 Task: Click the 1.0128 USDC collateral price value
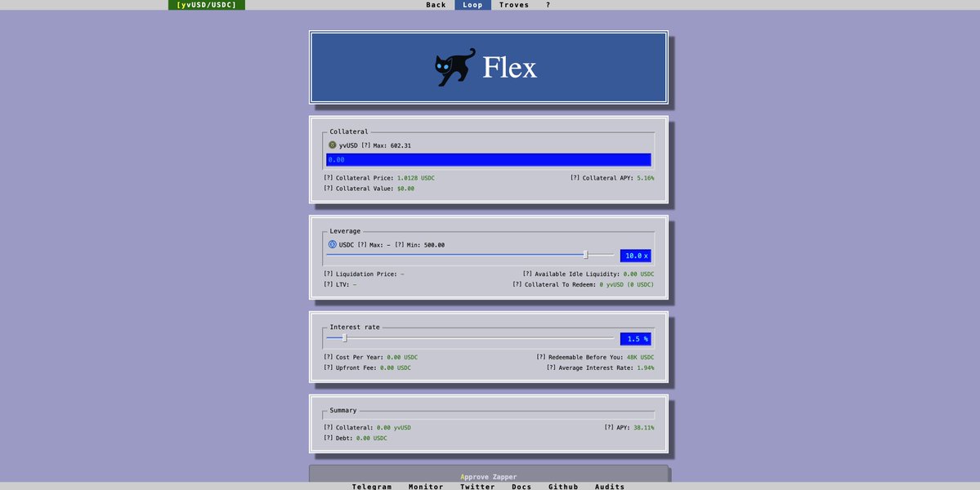416,178
